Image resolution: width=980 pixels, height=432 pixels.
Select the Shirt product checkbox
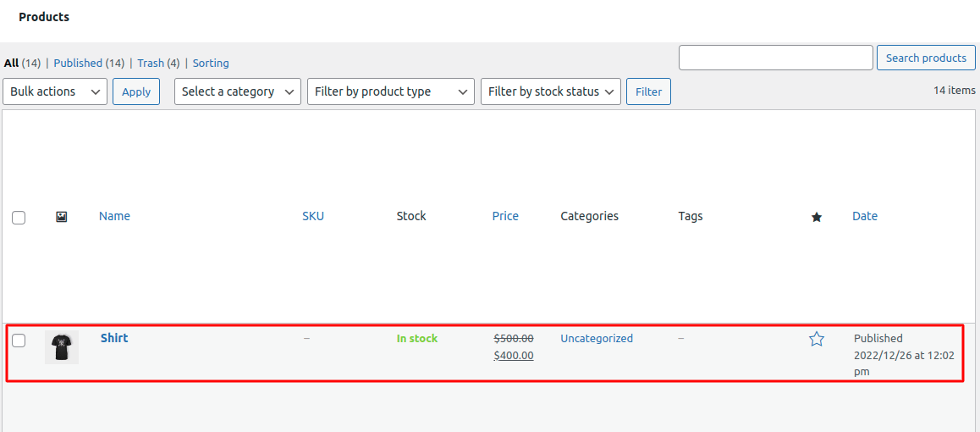[19, 341]
